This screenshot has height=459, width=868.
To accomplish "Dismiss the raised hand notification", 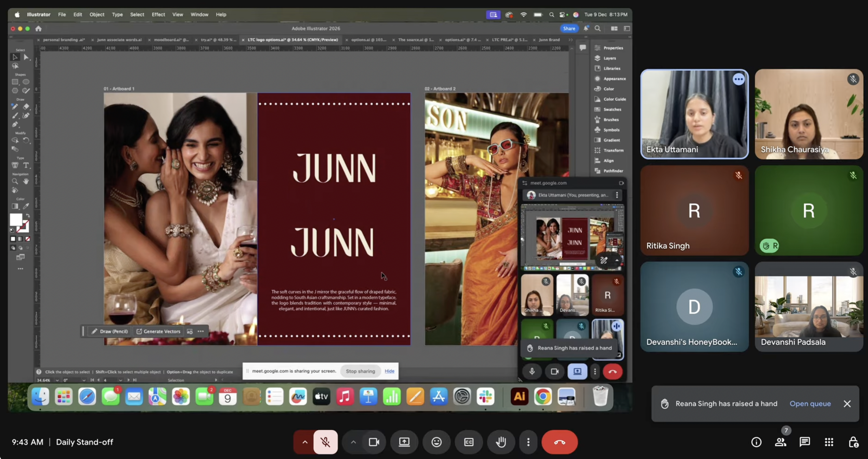I will click(x=847, y=403).
